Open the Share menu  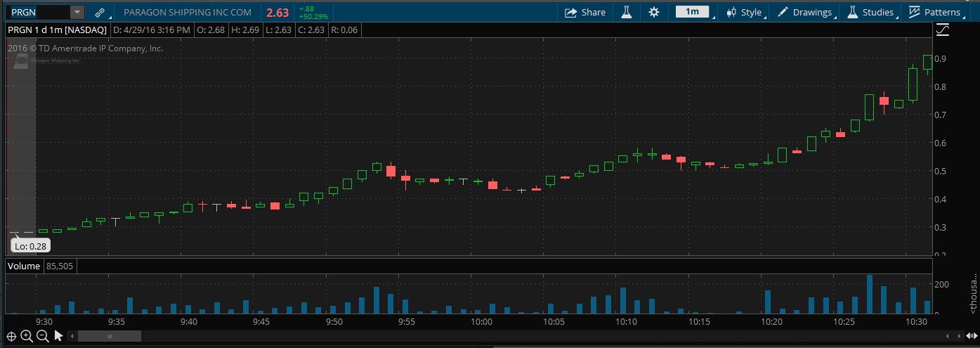click(x=584, y=12)
